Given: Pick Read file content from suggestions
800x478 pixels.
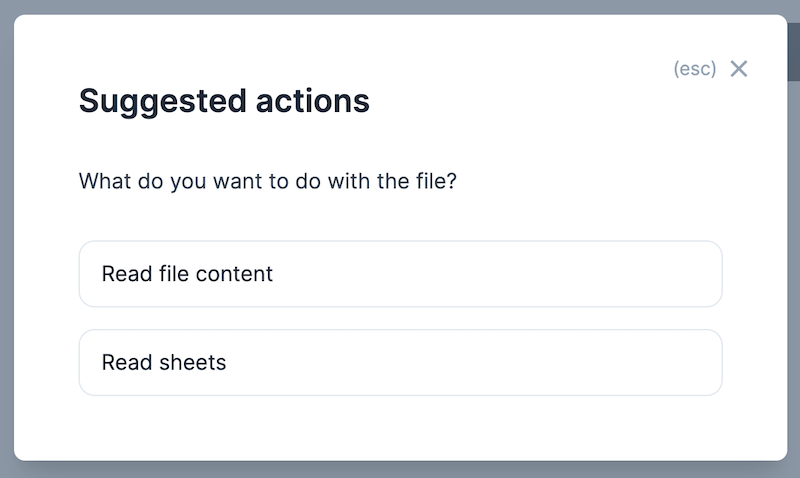Looking at the screenshot, I should (x=400, y=274).
